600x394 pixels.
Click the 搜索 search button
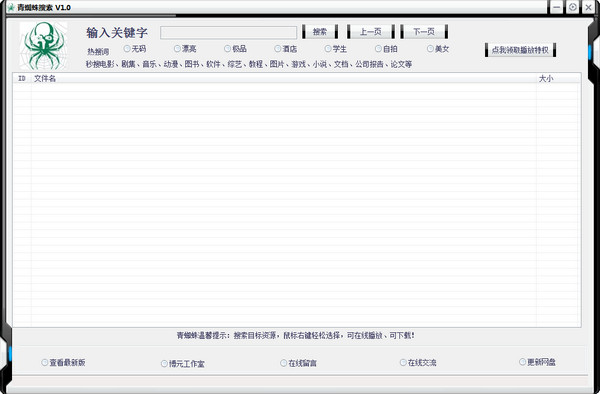point(320,32)
